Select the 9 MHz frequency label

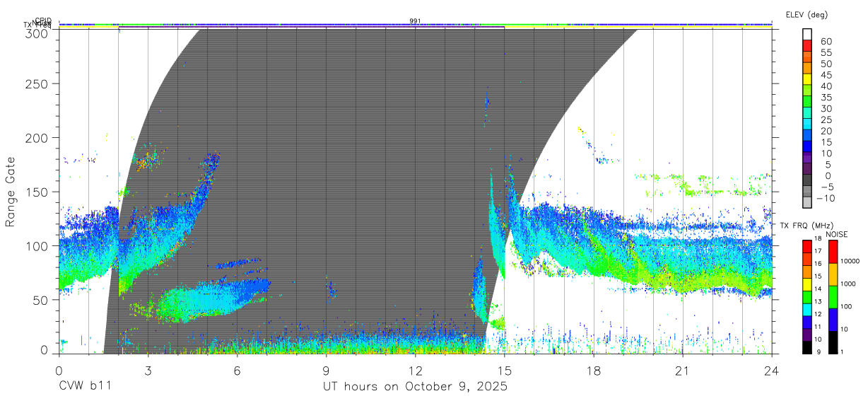[x=817, y=351]
